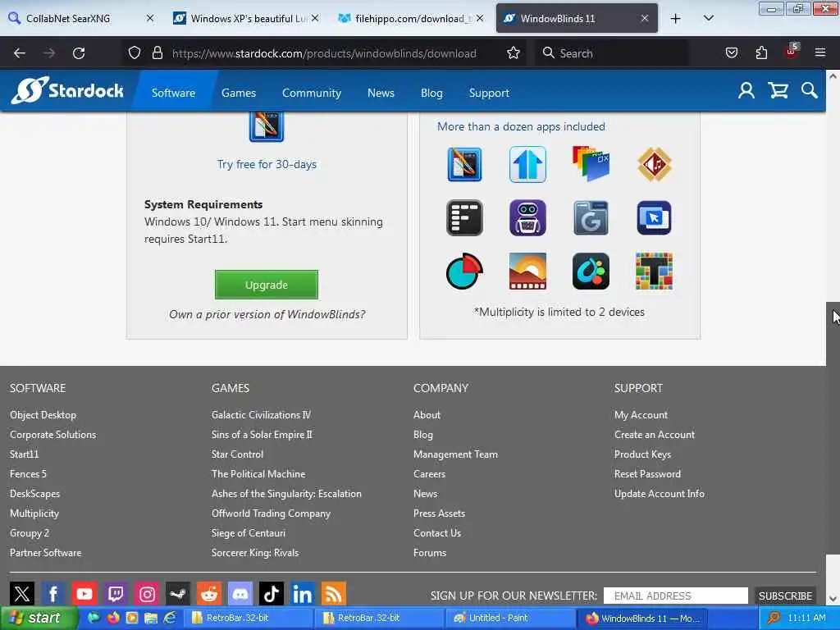840x630 pixels.
Task: Switch to the filehippo.com download tab
Action: pyautogui.click(x=412, y=18)
